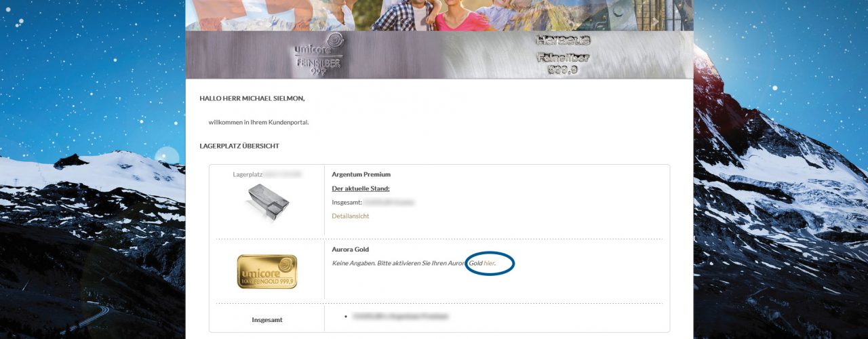This screenshot has width=868, height=339.
Task: Select the umicore gold bar image
Action: pyautogui.click(x=267, y=271)
